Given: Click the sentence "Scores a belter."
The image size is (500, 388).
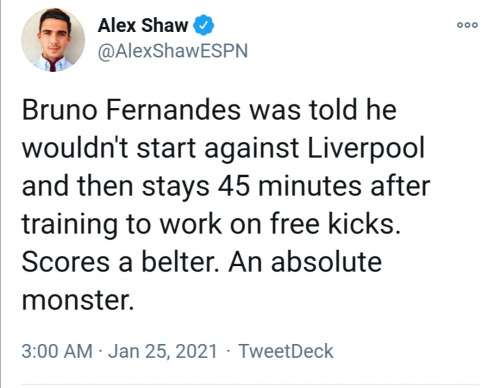Looking at the screenshot, I should point(121,262).
